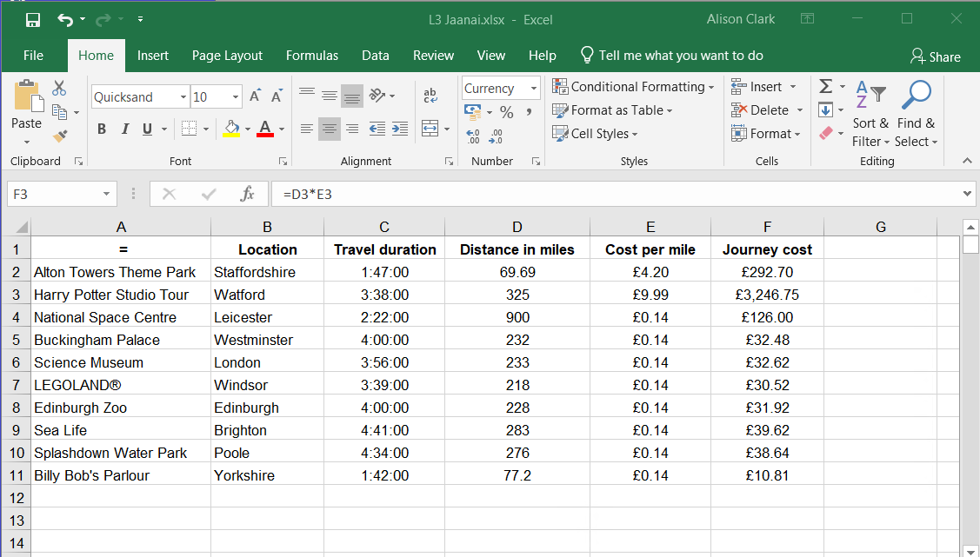The image size is (980, 557).
Task: Decrease decimal places
Action: coord(497,136)
